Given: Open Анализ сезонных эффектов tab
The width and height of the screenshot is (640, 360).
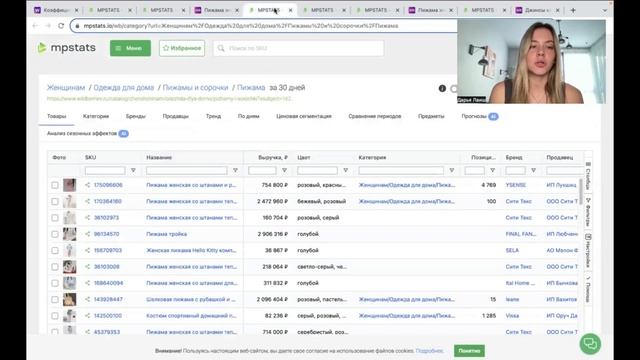Looking at the screenshot, I should tap(87, 133).
